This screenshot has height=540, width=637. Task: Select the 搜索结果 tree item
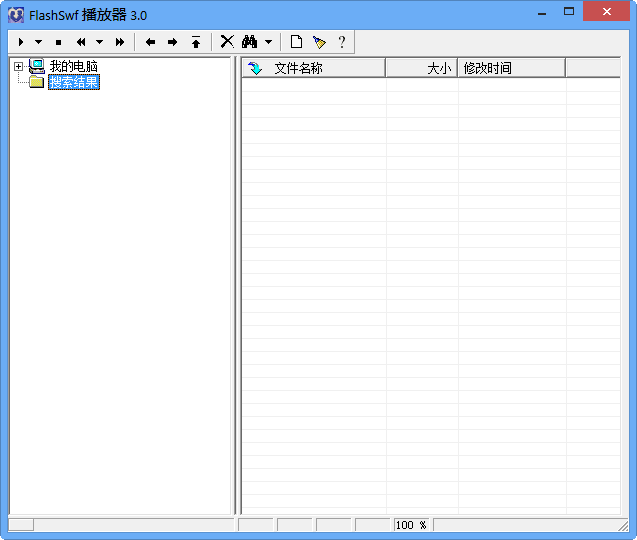(74, 82)
